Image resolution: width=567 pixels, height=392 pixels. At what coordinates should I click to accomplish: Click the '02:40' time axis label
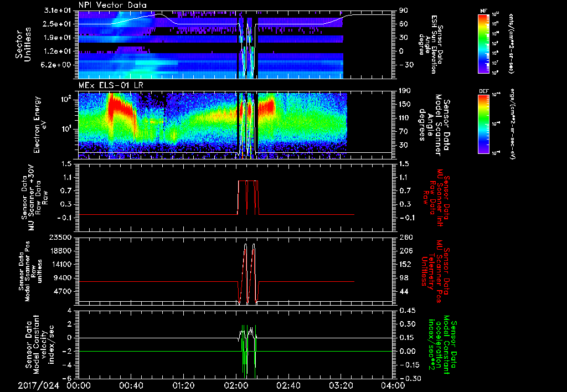[288, 385]
